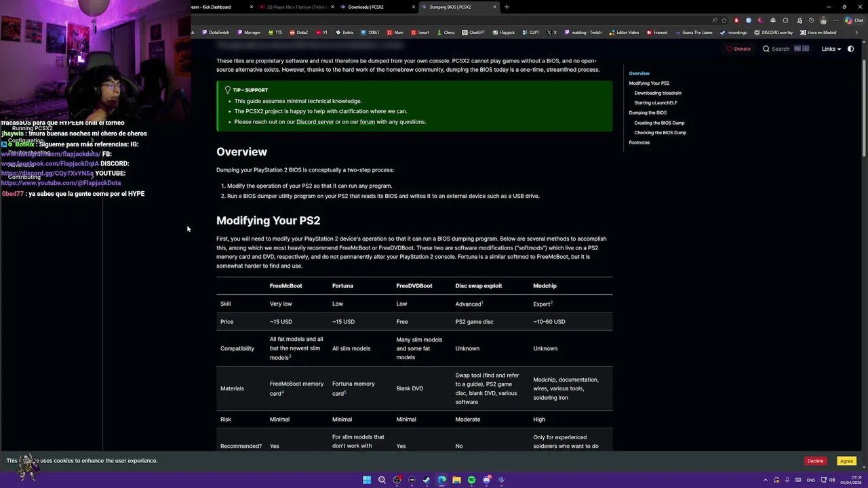868x488 pixels.
Task: Open Main bookmark
Action: (395, 33)
